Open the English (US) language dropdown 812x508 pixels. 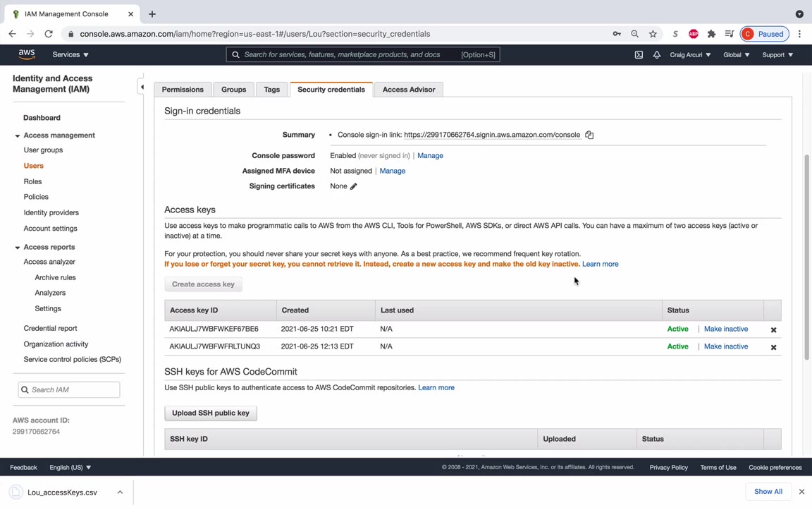tap(70, 467)
